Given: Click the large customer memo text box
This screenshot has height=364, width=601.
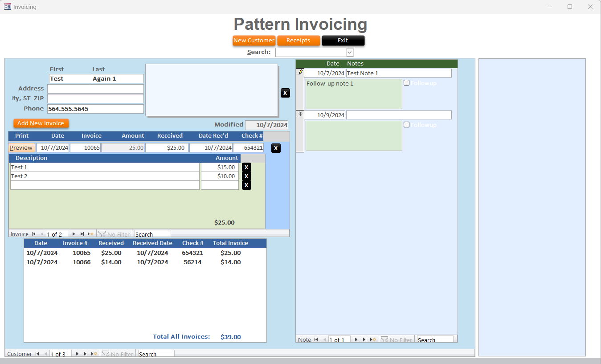Looking at the screenshot, I should (x=212, y=90).
